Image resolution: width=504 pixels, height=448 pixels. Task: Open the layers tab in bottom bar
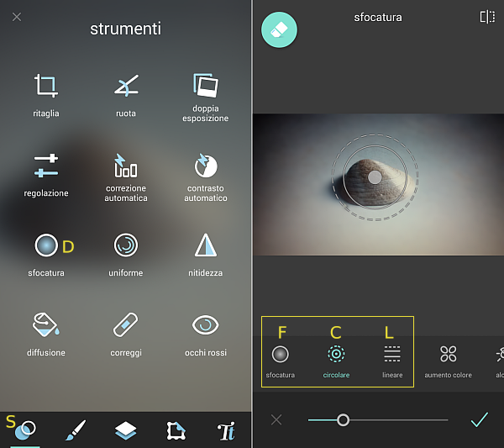[x=125, y=430]
